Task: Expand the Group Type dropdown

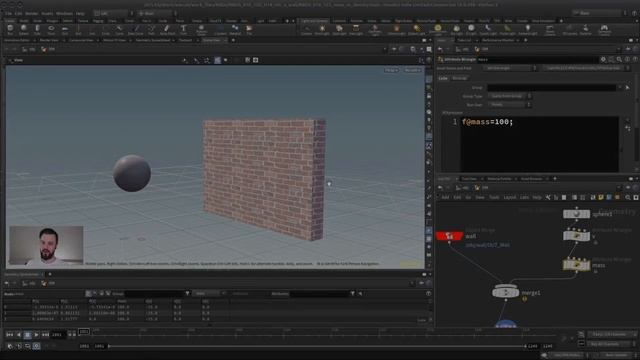Action: tap(510, 96)
